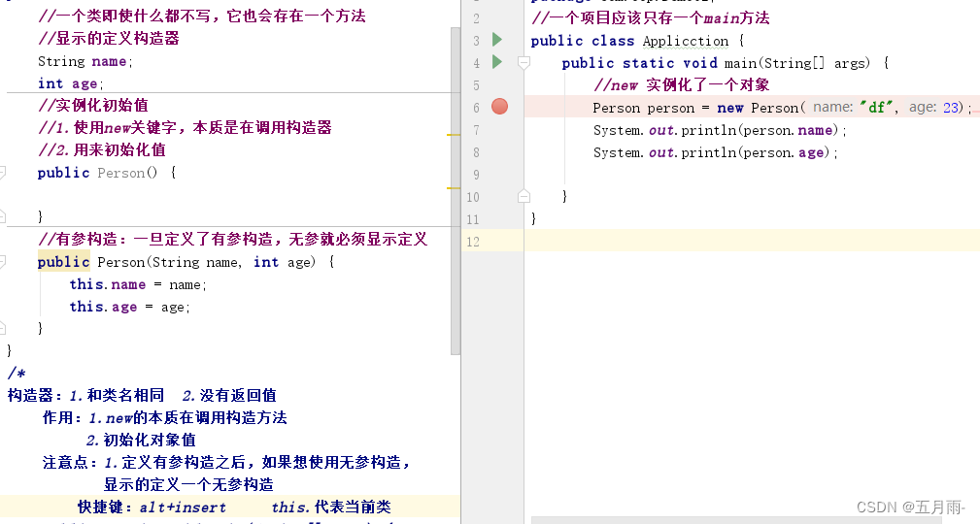Click the lower yellow warning stripe mark
Image resolution: width=980 pixels, height=524 pixels.
point(454,187)
